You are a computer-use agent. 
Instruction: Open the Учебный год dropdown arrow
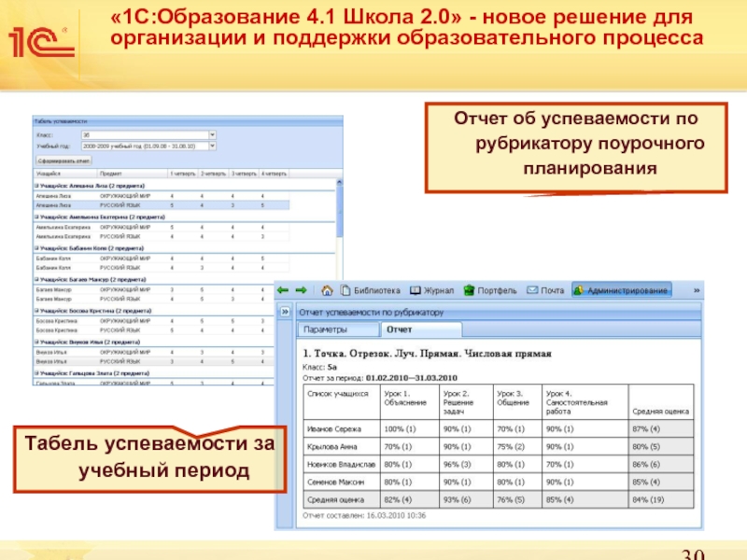pyautogui.click(x=213, y=147)
